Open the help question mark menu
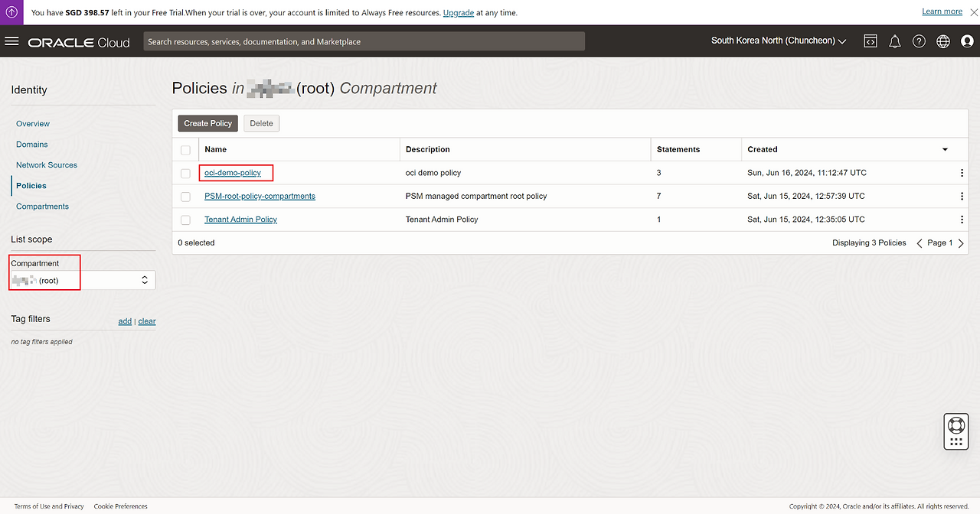The height and width of the screenshot is (514, 980). point(919,41)
